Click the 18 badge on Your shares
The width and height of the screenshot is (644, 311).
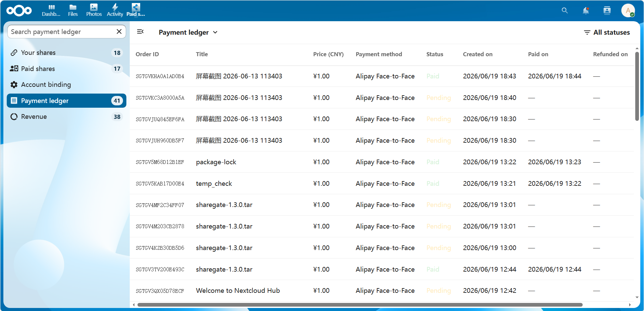point(117,53)
